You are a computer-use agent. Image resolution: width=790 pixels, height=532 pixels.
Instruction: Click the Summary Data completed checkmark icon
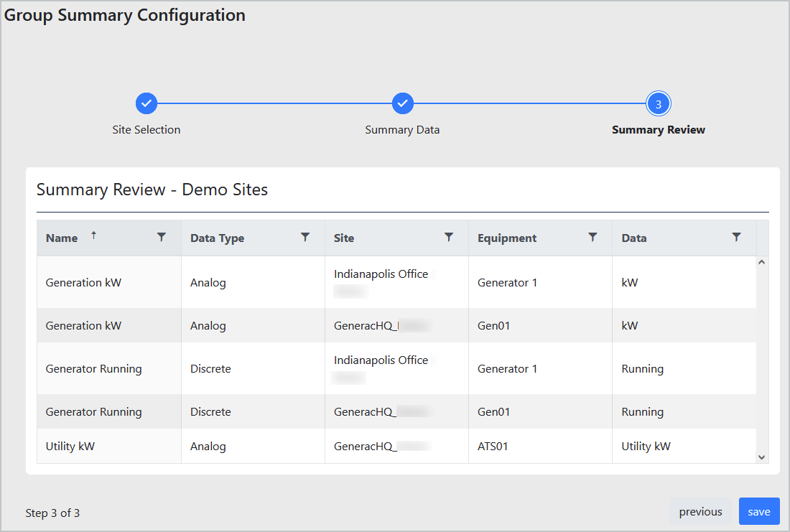[x=402, y=103]
